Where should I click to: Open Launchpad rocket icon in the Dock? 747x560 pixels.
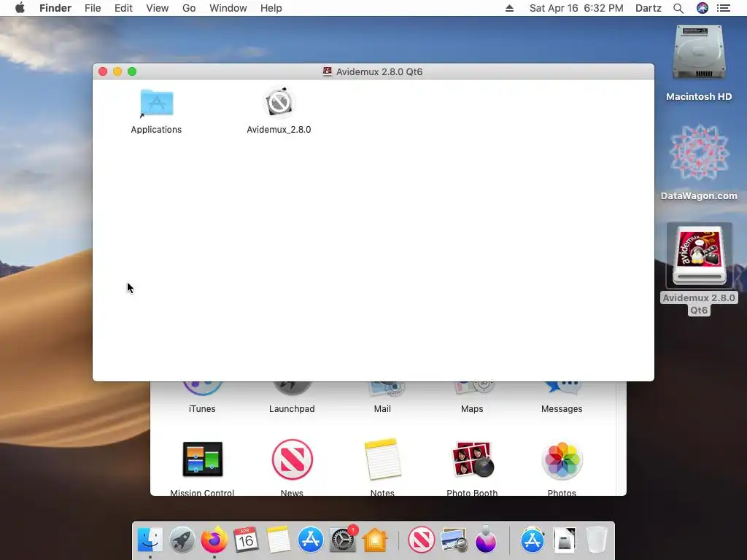(182, 540)
